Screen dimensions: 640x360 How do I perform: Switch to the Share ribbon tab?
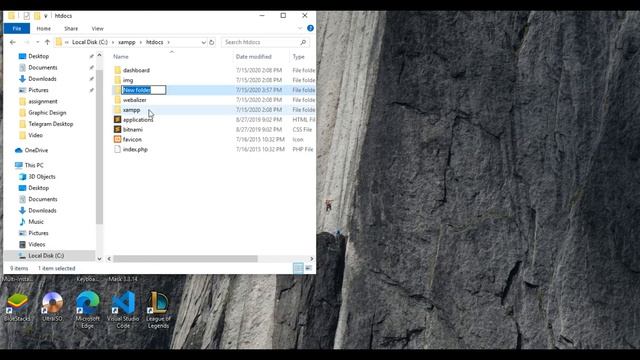coord(71,29)
